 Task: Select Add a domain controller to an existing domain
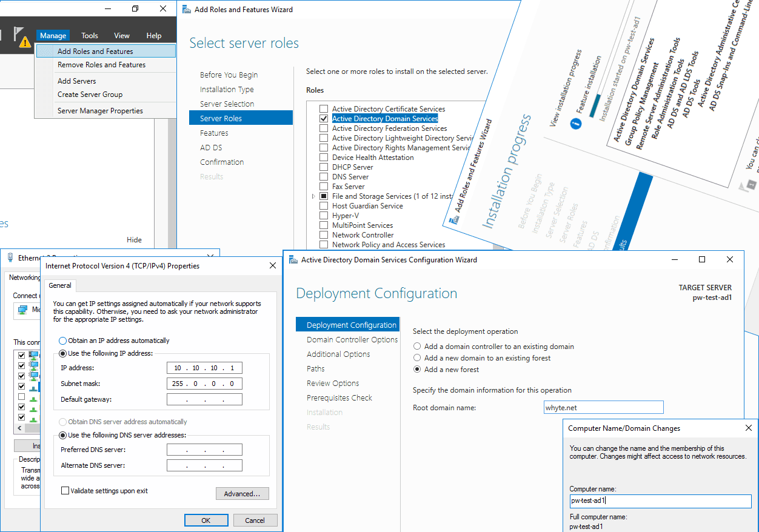417,347
